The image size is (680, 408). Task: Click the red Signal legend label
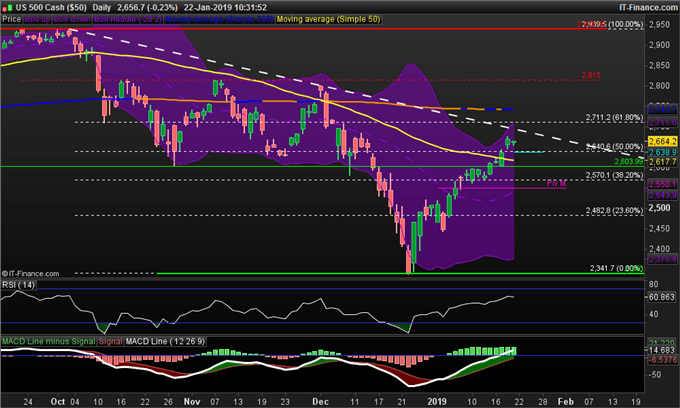[111, 341]
